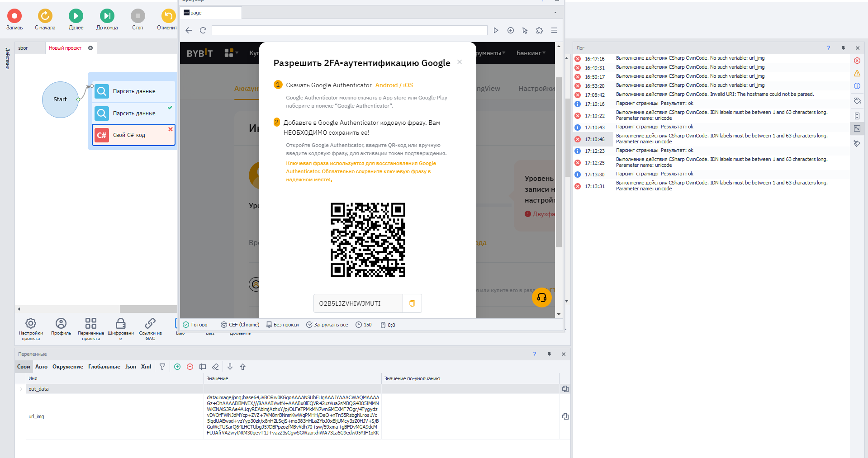Switch to the Свои variables tab

point(24,367)
